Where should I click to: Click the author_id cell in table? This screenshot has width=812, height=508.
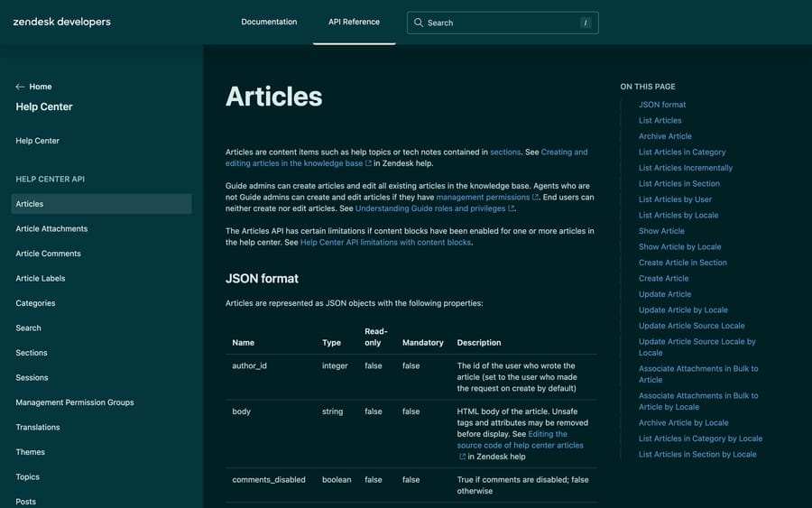[x=250, y=366]
